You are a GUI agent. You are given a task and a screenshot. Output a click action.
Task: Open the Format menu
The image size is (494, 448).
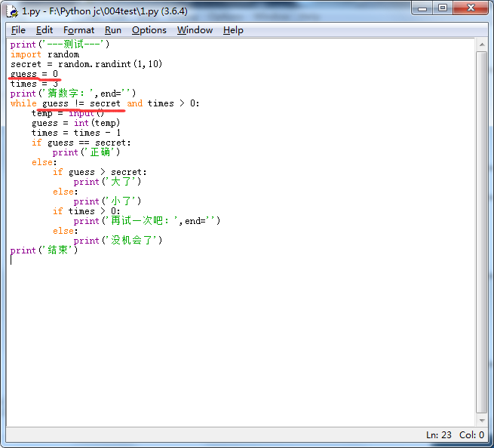[x=78, y=30]
